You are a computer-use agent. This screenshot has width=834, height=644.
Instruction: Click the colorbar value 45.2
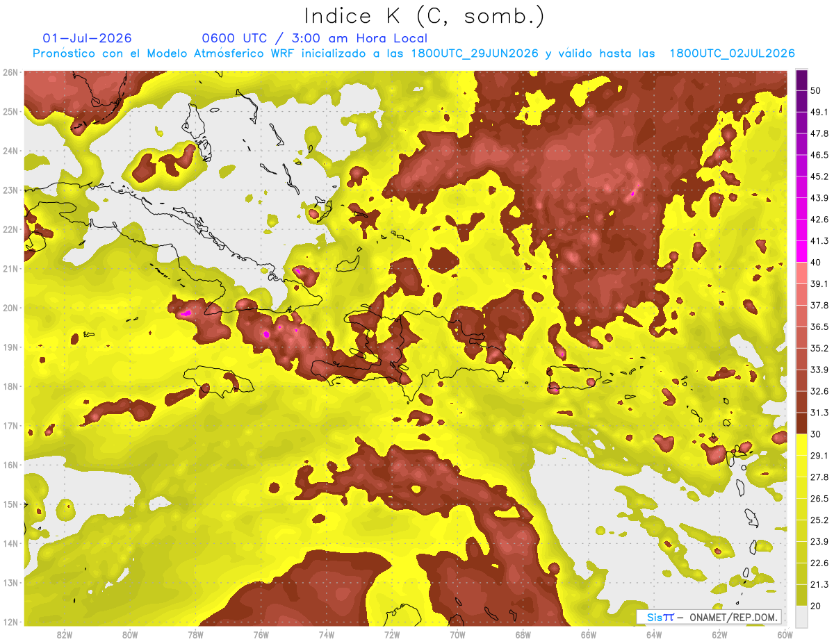(819, 176)
